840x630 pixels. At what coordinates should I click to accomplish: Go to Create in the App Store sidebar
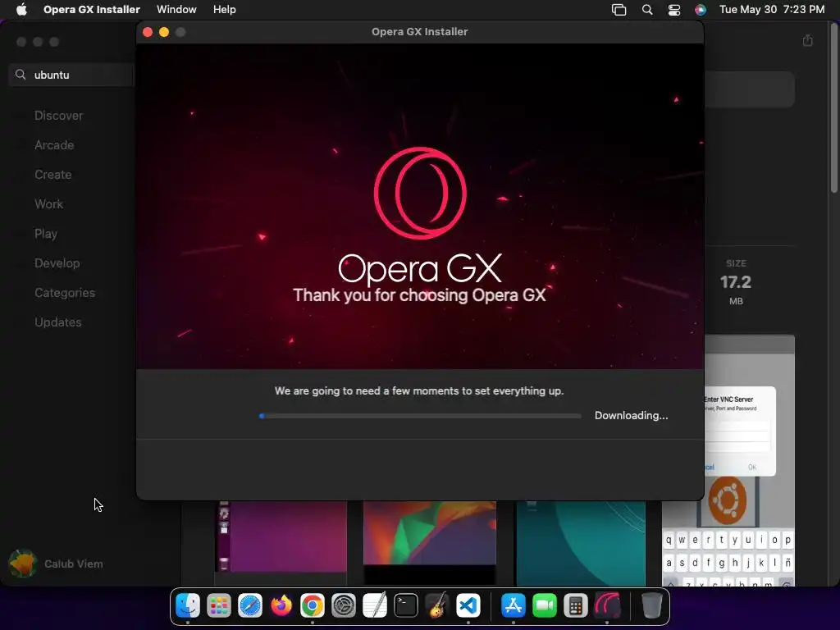[x=53, y=175]
